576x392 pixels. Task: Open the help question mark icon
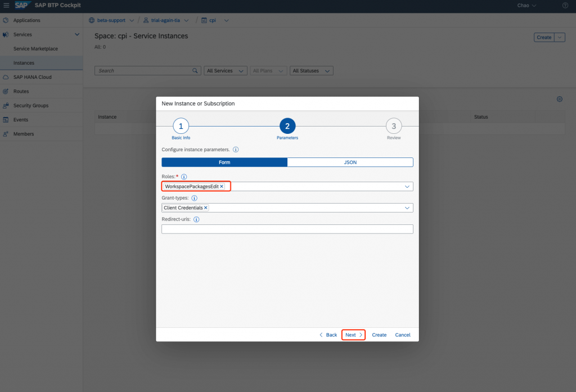point(565,5)
